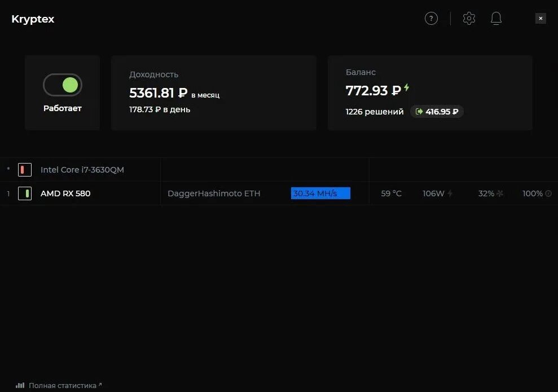Select the AMD RX 580 row name
Viewport: 558px width, 392px height.
coord(65,193)
